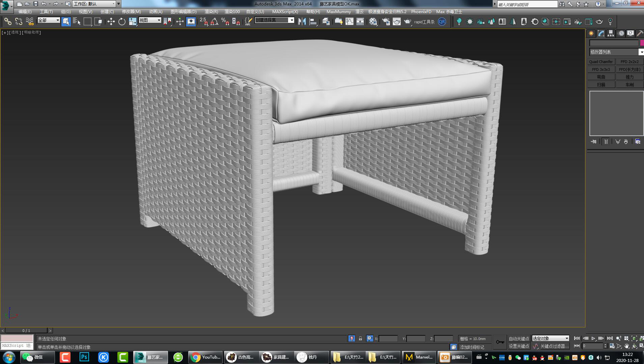Open the Align tool
This screenshot has width=644, height=364.
[313, 21]
